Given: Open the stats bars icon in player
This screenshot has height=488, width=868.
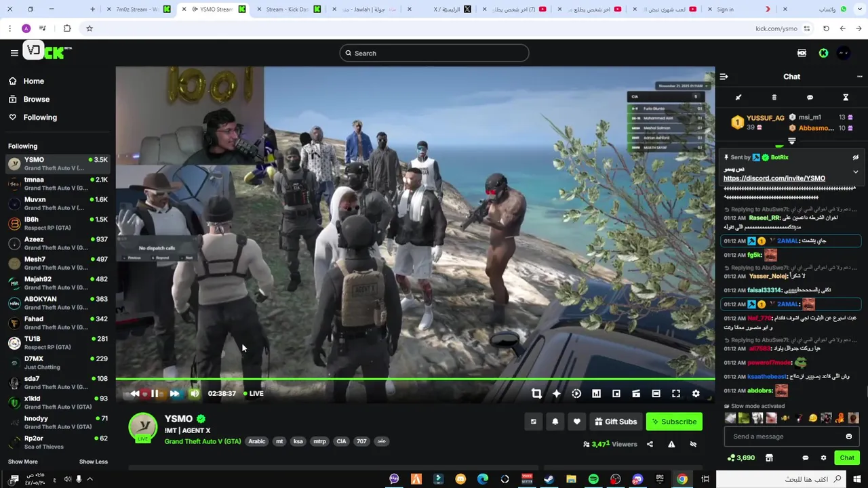Looking at the screenshot, I should coord(596,393).
